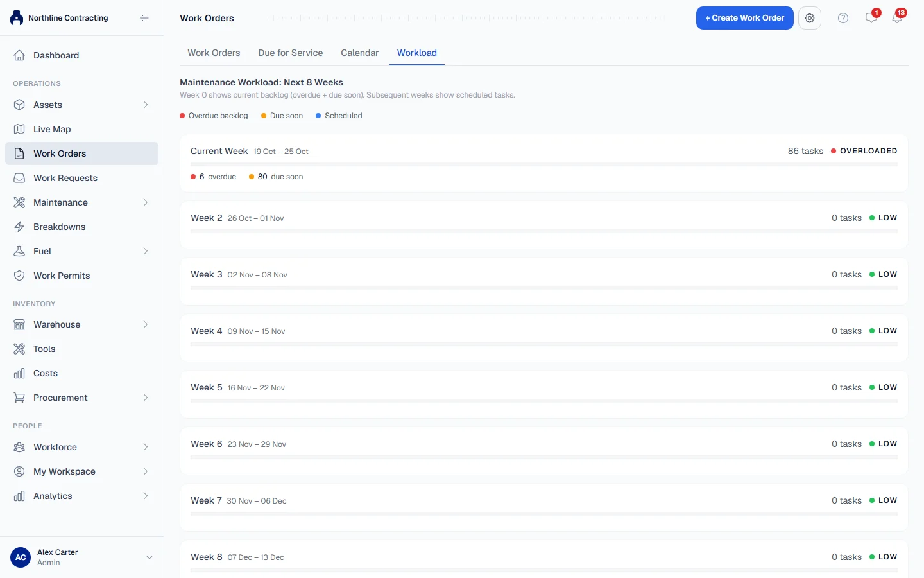924x578 pixels.
Task: Expand the Workforce submenu chevron
Action: point(146,447)
